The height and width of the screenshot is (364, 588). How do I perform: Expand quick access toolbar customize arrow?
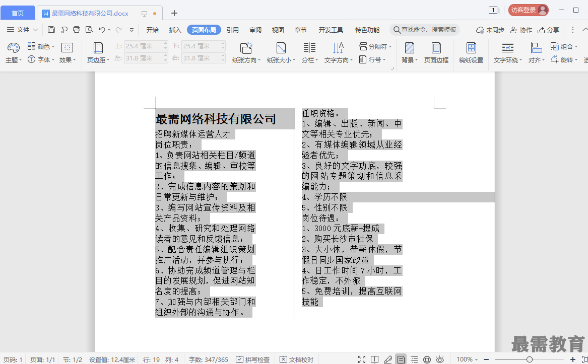(132, 30)
